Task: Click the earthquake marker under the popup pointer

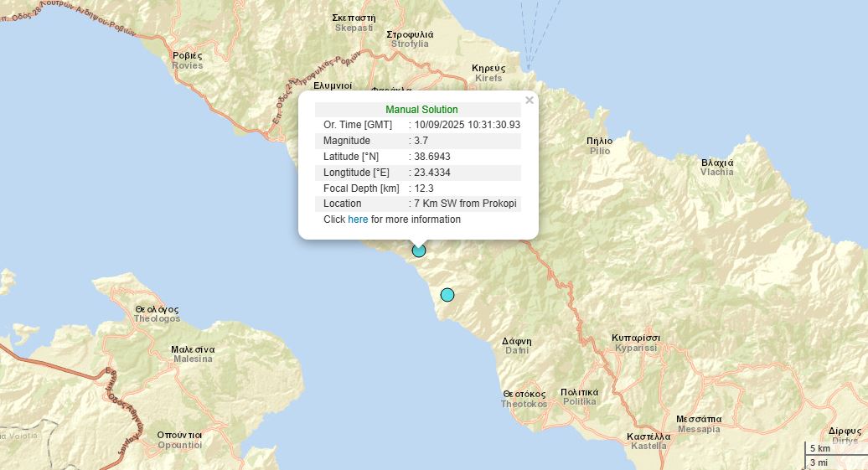Action: (x=419, y=250)
